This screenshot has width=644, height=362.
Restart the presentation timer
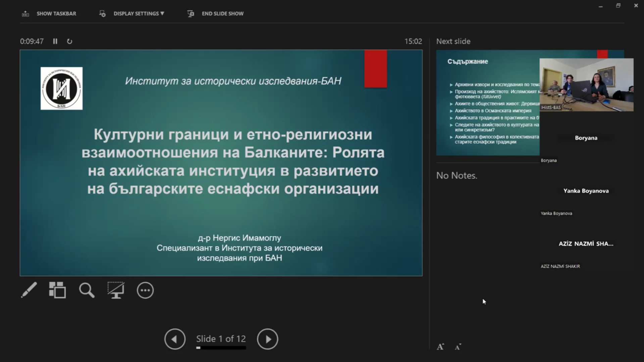[x=69, y=41]
